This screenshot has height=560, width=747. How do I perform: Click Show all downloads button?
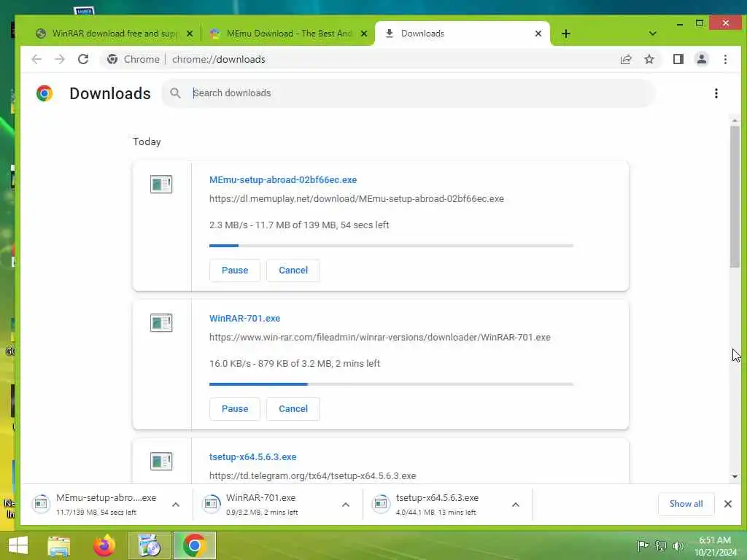(686, 504)
